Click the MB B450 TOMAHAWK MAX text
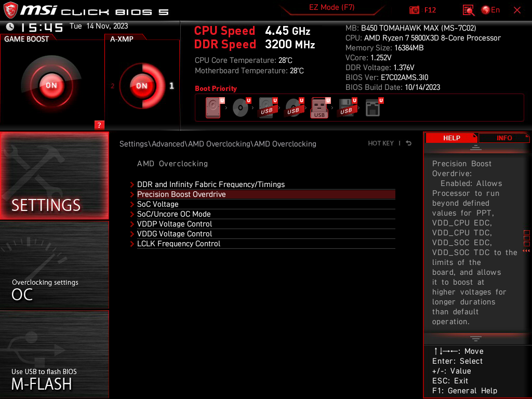The image size is (532, 399). [x=410, y=28]
